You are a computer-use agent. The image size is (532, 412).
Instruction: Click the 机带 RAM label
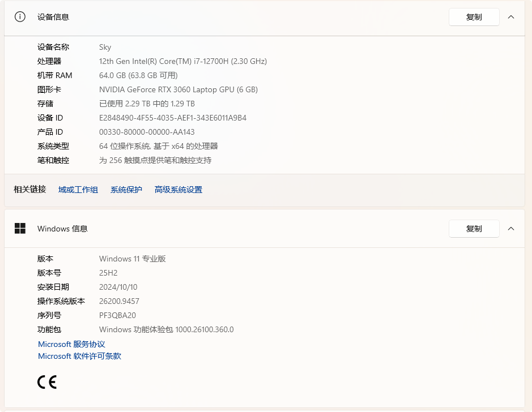[54, 75]
